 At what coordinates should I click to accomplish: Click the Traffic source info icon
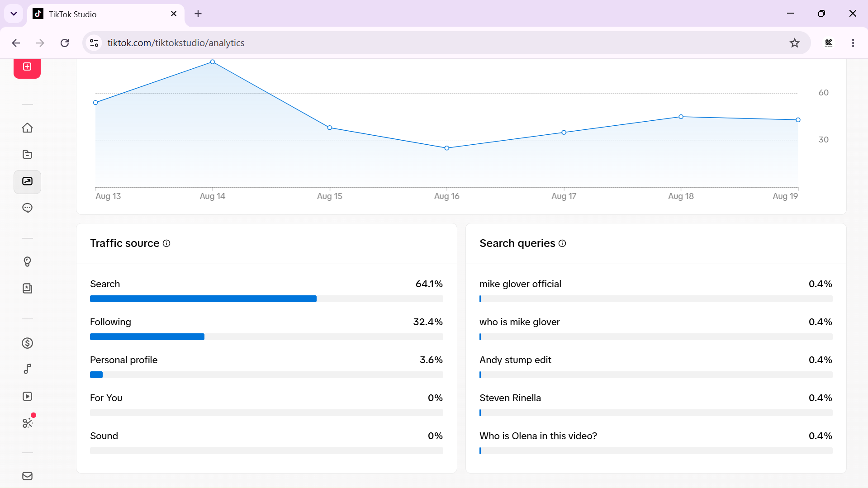click(x=166, y=243)
